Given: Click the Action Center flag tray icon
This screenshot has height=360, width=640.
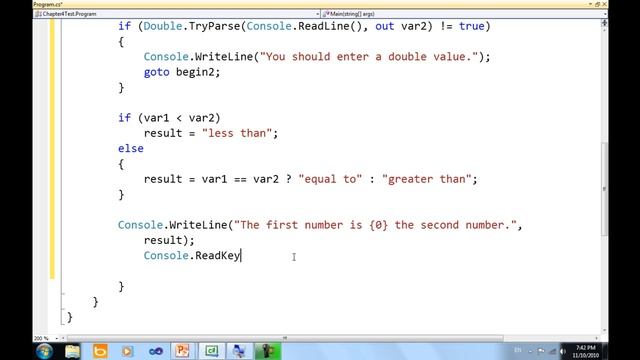Looking at the screenshot, I should tap(541, 351).
